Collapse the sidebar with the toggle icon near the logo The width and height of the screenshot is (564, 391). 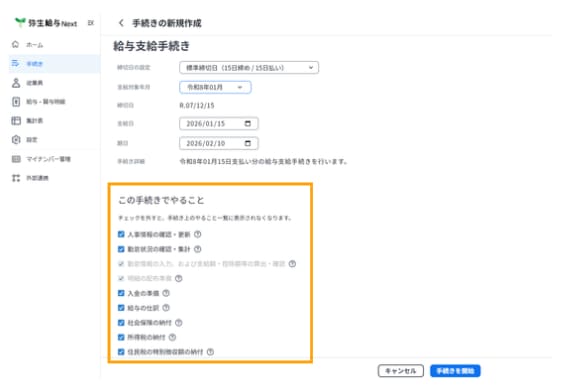91,23
